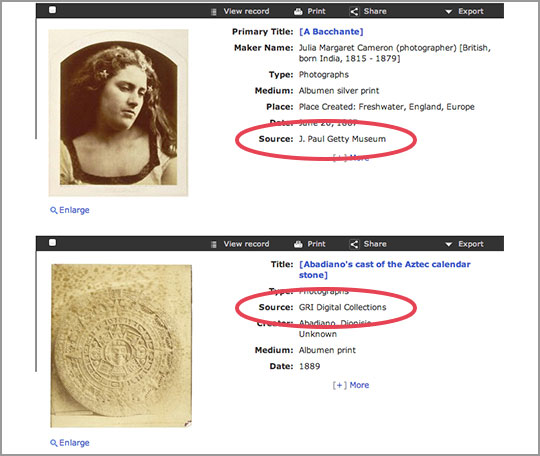Viewport: 540px width, 456px height.
Task: Click the View record icon for the Aztec calendar stone
Action: (214, 244)
